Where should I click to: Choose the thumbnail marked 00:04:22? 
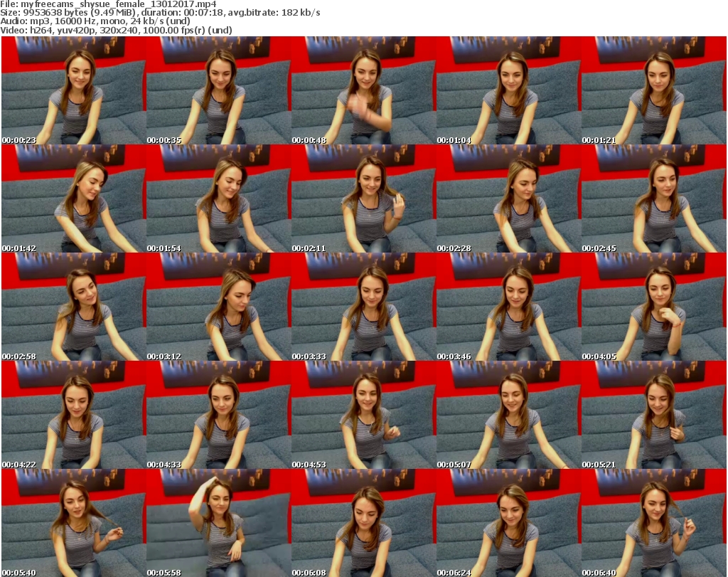pos(74,415)
